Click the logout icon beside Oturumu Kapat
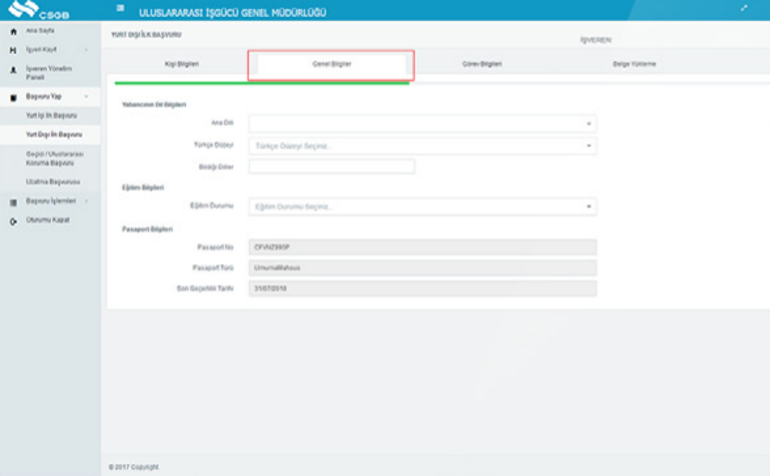 [13, 220]
